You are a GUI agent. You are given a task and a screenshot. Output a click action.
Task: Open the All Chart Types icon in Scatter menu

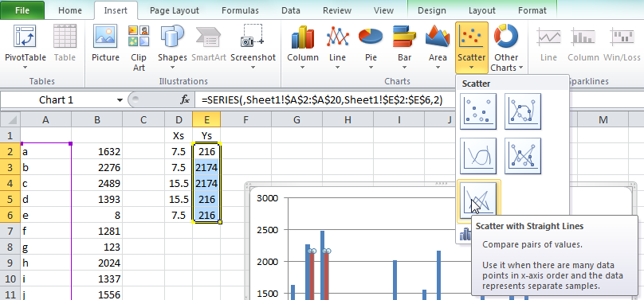tap(465, 234)
